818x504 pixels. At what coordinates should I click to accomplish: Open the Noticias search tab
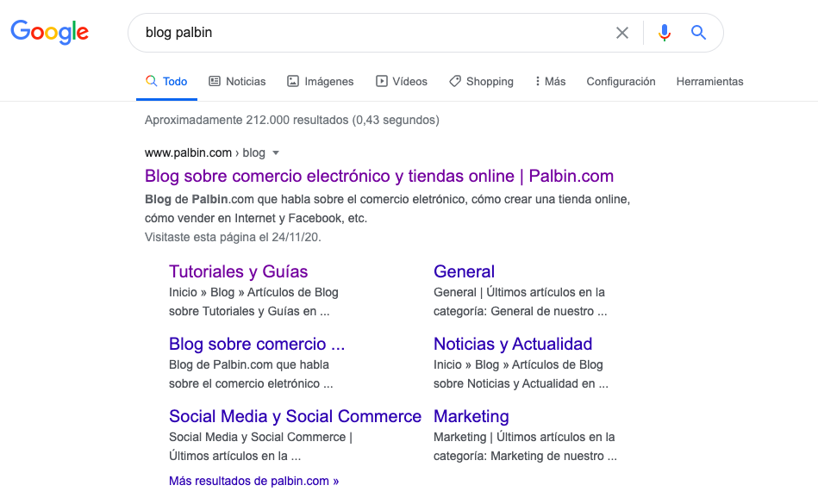click(237, 82)
